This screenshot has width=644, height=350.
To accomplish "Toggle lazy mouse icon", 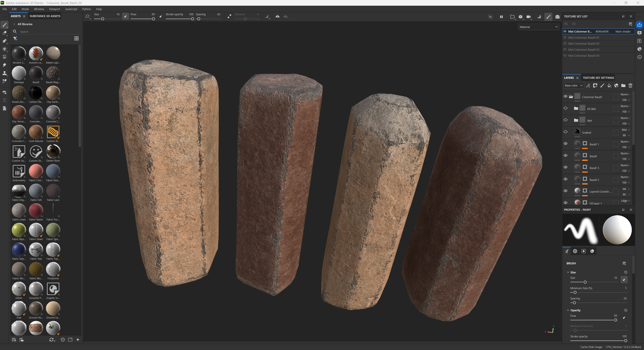I will [x=229, y=16].
